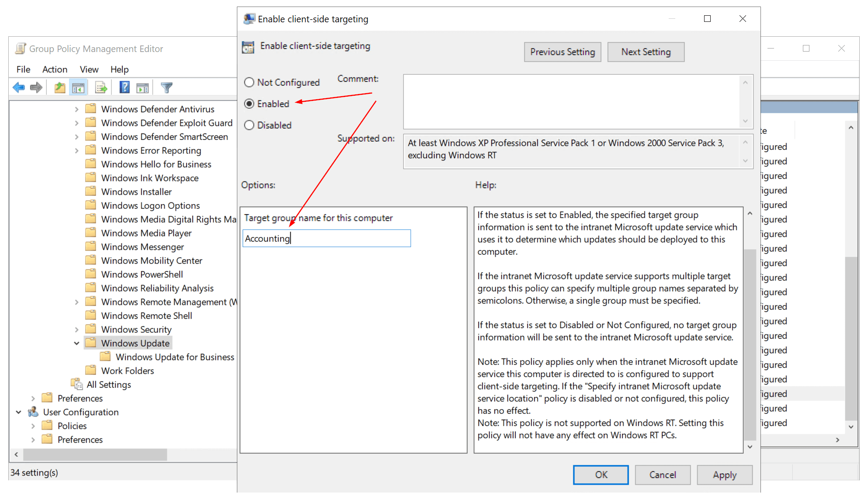
Task: Open the Action menu
Action: click(x=55, y=69)
